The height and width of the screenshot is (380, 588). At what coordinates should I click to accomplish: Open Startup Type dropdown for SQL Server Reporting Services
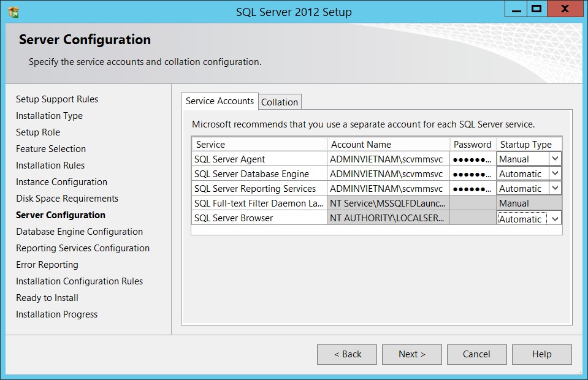[555, 188]
